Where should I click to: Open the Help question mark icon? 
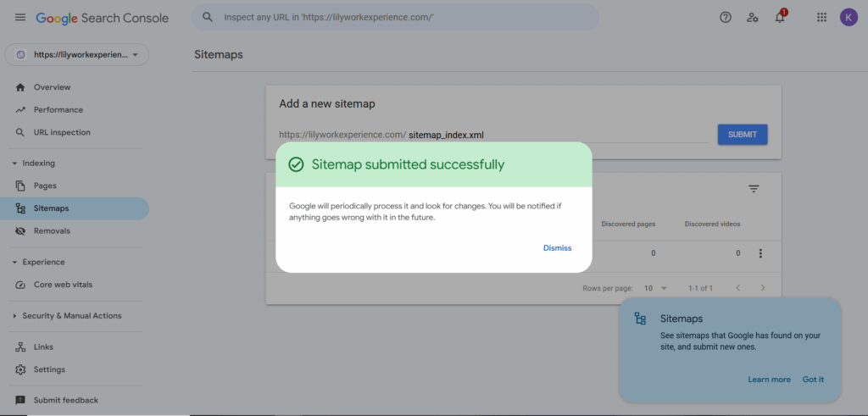[726, 17]
